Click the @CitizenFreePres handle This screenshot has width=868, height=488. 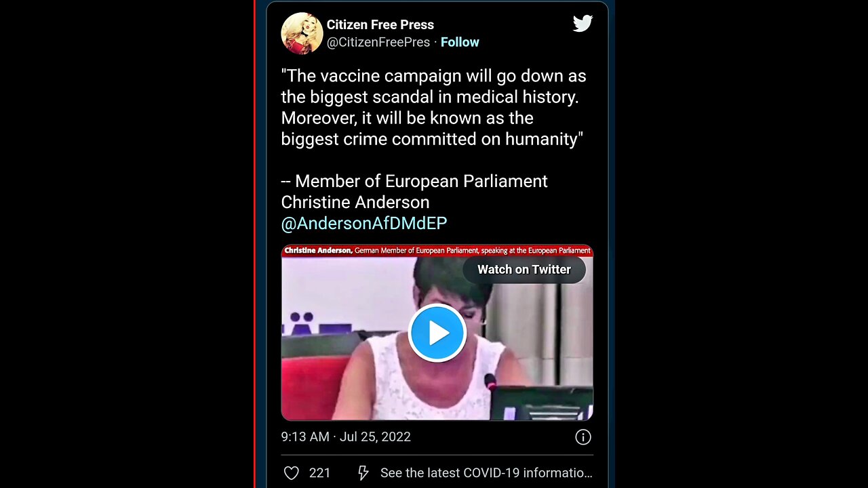pos(378,42)
